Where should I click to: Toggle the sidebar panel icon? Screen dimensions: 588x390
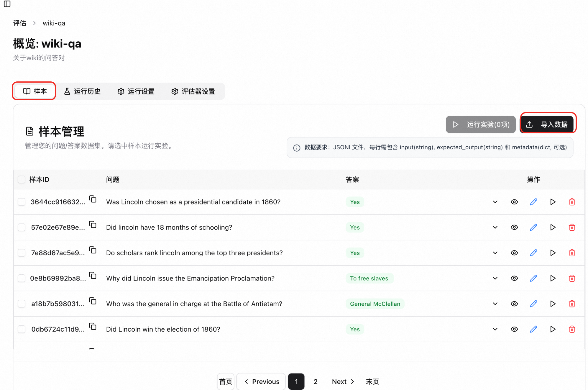click(7, 4)
